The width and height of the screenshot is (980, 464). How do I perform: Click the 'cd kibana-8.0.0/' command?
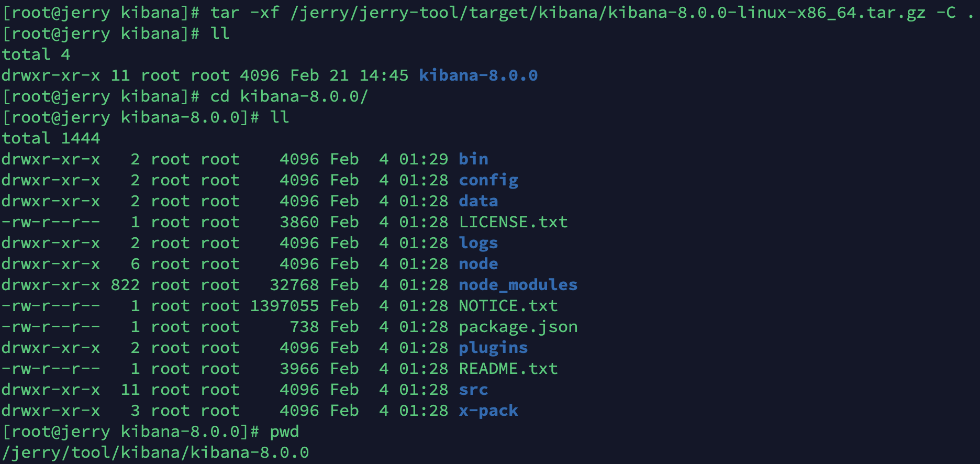tap(289, 96)
